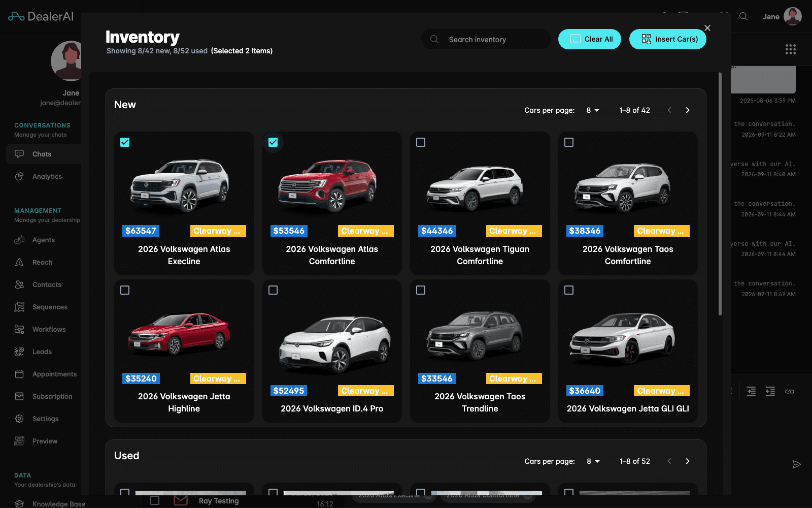Click the Contacts people icon

tap(19, 284)
